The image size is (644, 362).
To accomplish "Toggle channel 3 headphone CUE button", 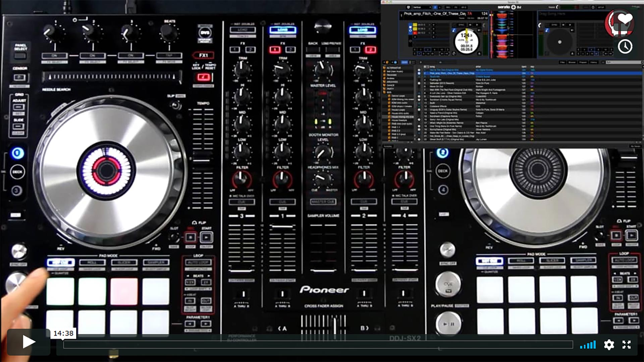I will (241, 202).
